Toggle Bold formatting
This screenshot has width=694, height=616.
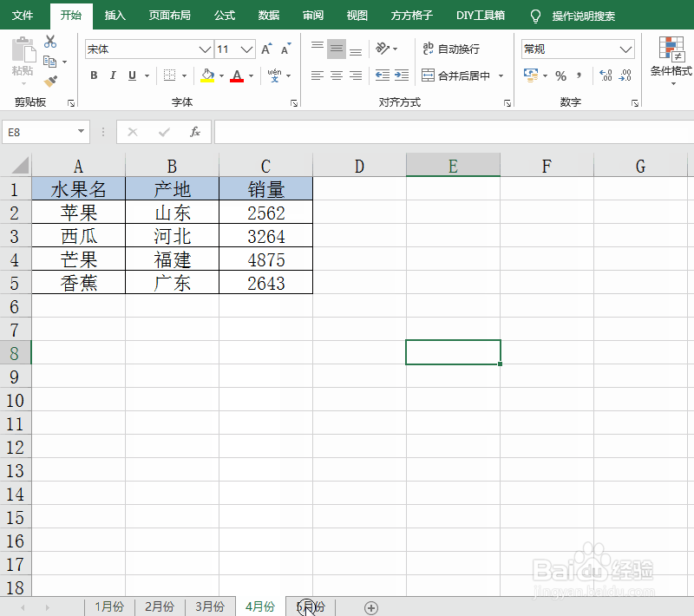point(94,75)
